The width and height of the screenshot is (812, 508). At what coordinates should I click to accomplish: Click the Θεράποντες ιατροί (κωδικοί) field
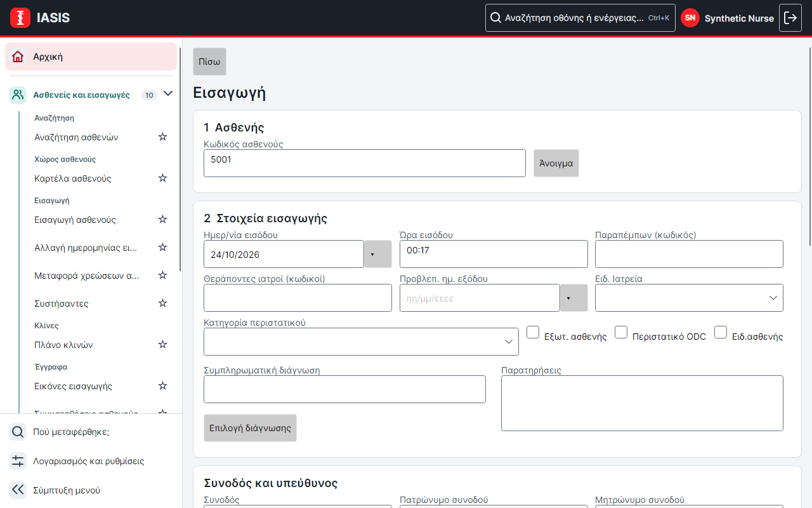click(x=298, y=298)
